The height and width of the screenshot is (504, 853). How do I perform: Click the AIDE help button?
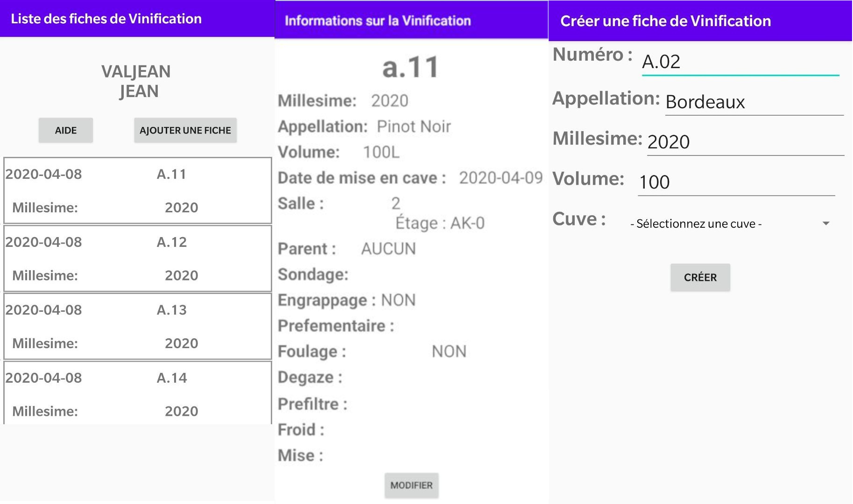click(65, 130)
